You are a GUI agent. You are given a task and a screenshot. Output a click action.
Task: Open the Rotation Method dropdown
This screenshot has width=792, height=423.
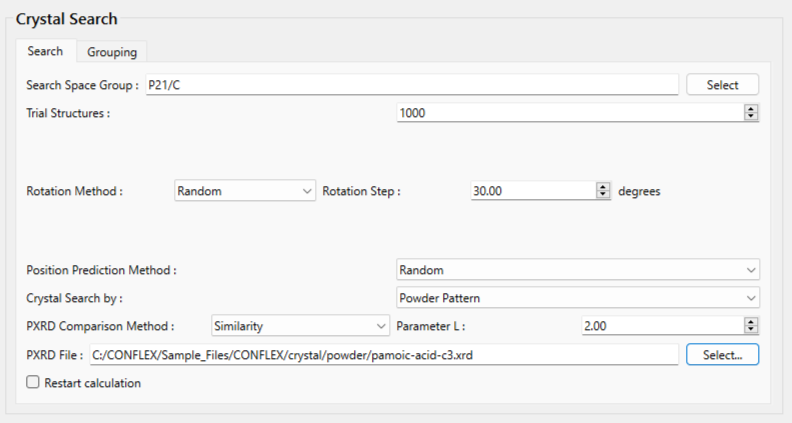(244, 190)
